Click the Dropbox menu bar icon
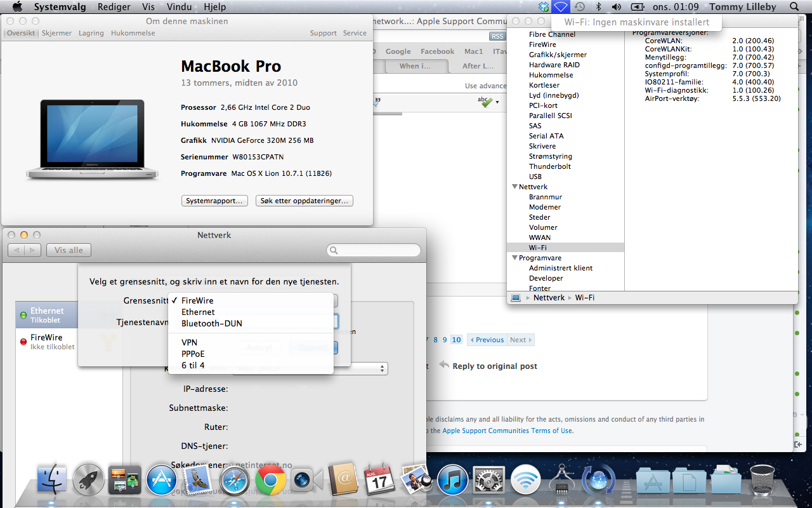 point(543,7)
